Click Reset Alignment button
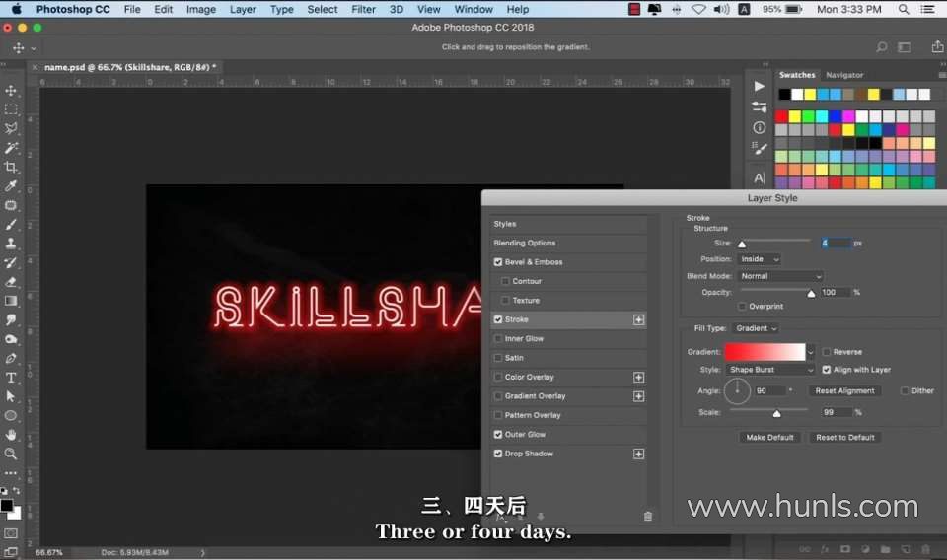Image resolution: width=947 pixels, height=560 pixels. pos(845,391)
